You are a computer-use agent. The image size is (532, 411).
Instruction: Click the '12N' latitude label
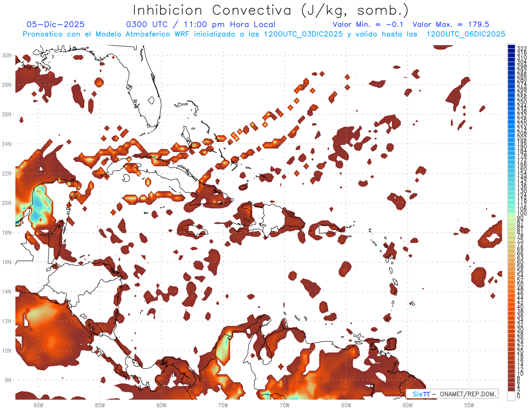pos(7,321)
